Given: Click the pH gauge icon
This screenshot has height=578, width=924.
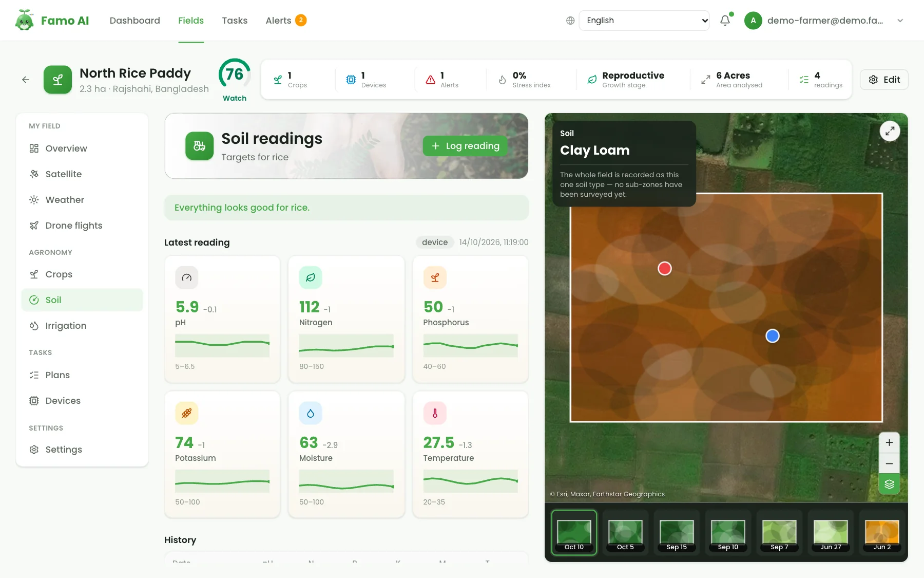Looking at the screenshot, I should [186, 277].
